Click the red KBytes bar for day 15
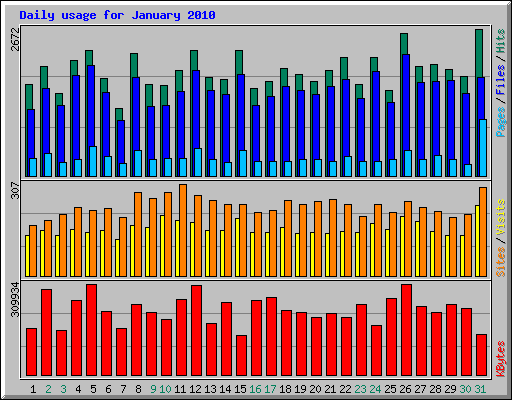Screen dimensions: 512x400 click(242, 356)
